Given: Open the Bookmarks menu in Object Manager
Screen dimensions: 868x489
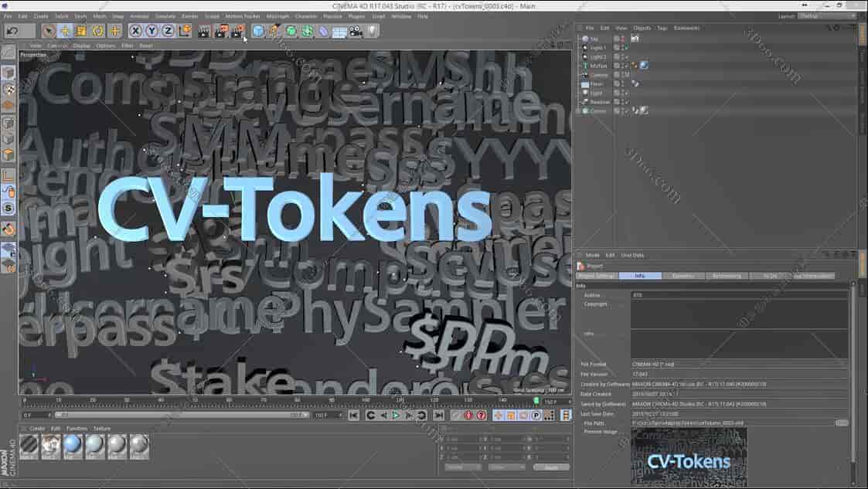Looking at the screenshot, I should (x=686, y=28).
